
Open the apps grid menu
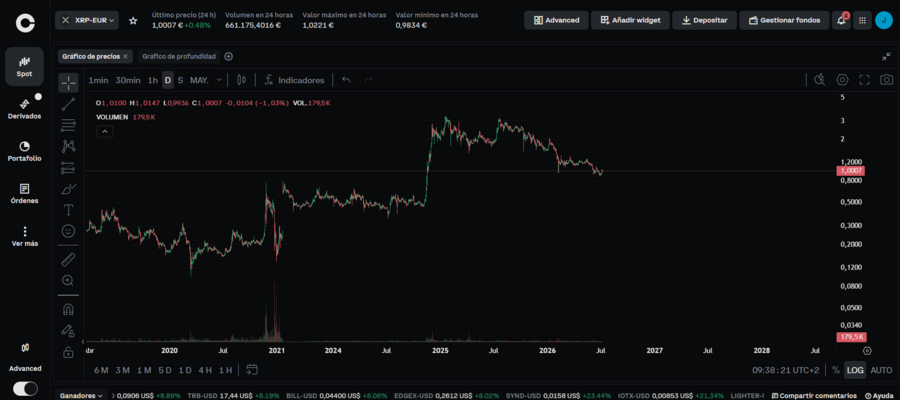click(862, 20)
